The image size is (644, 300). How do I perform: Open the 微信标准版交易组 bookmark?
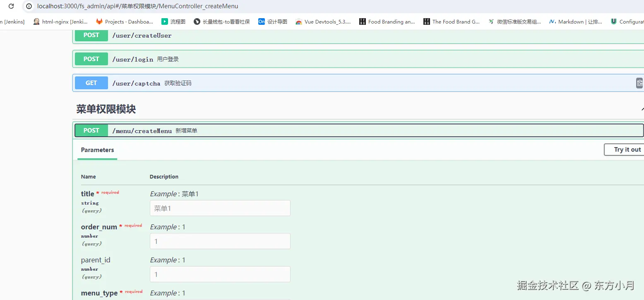point(514,21)
